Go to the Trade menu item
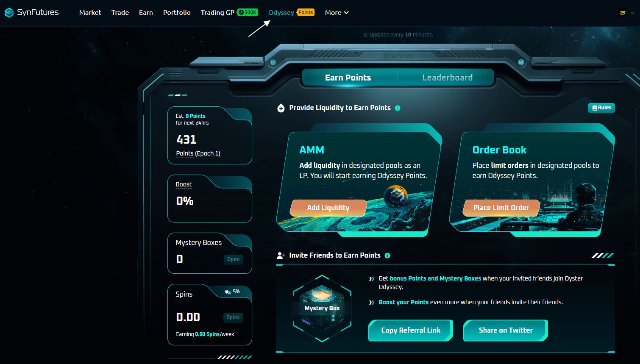640x364 pixels. coord(120,13)
